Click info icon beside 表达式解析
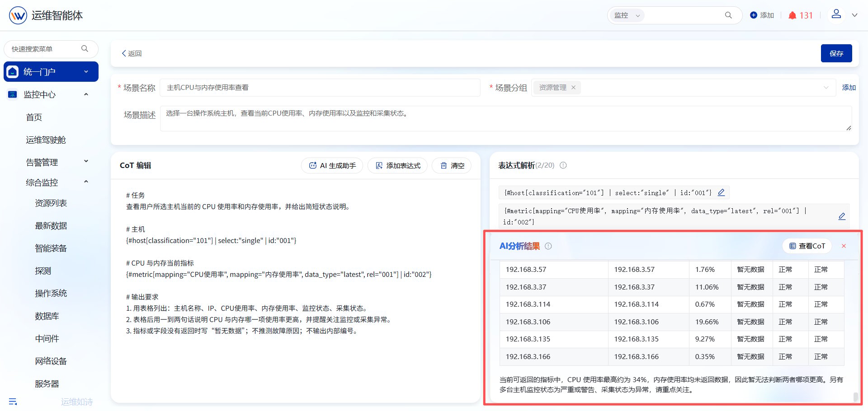 [563, 165]
